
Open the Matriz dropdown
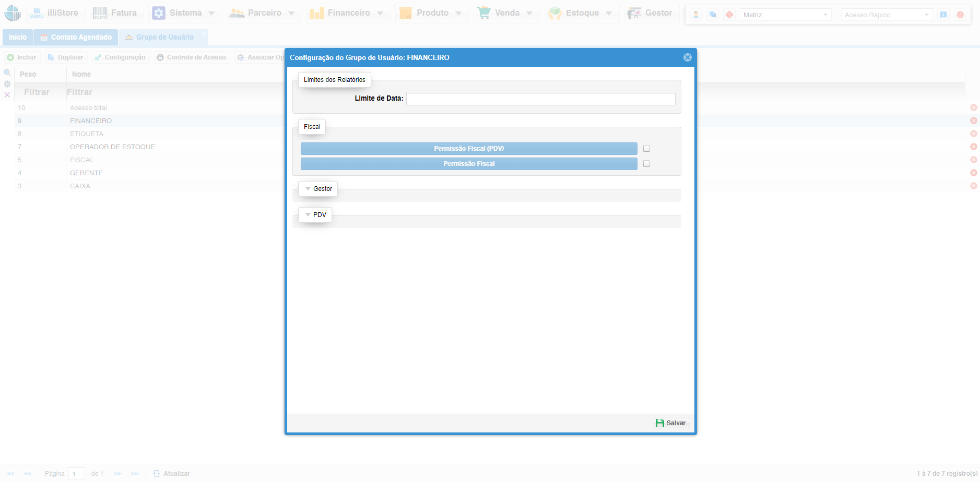[785, 15]
